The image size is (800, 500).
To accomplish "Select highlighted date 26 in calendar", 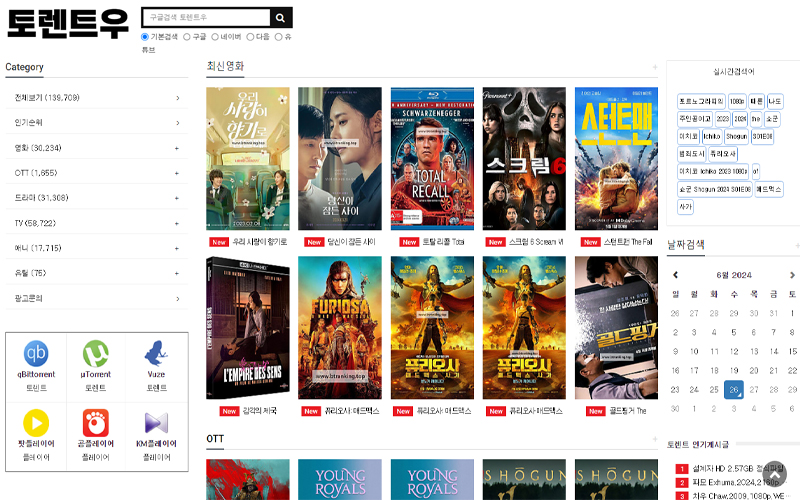I will [734, 390].
